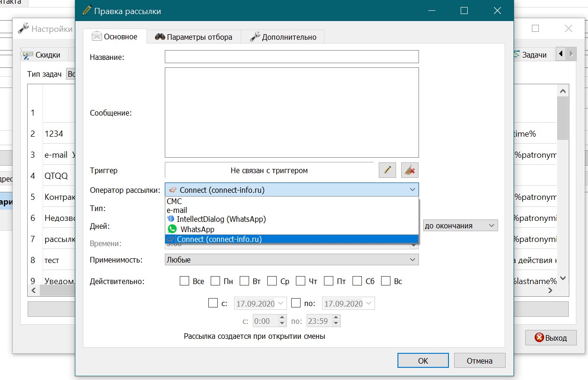Tick the Вт checkbox
Image resolution: width=588 pixels, height=380 pixels.
[x=244, y=281]
